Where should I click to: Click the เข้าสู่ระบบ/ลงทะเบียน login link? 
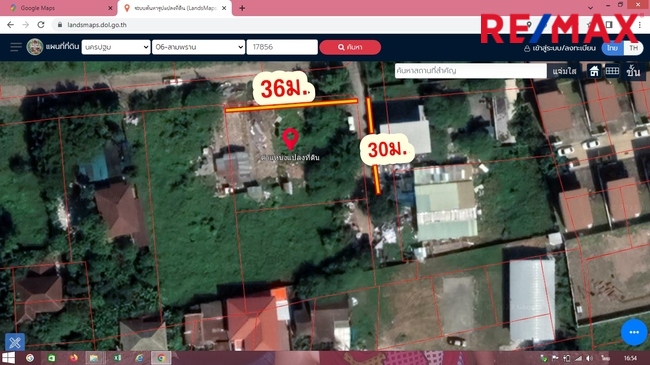pos(560,48)
